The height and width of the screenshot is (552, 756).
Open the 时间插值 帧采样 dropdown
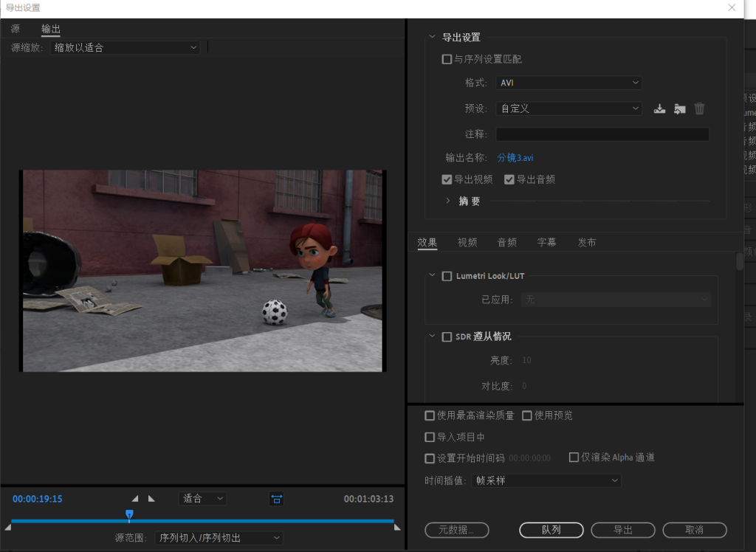546,480
